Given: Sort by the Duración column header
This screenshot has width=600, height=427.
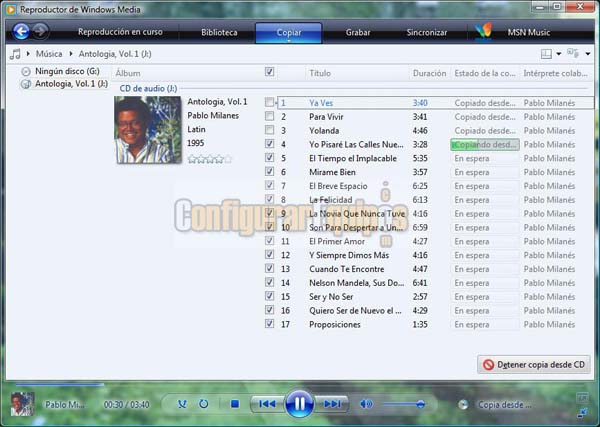Looking at the screenshot, I should (430, 73).
